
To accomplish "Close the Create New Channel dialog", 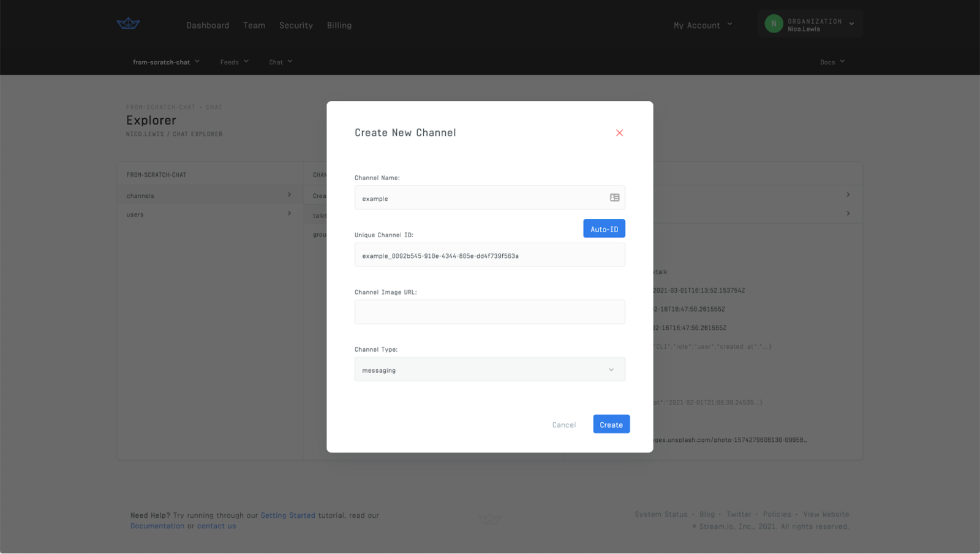I will [619, 132].
